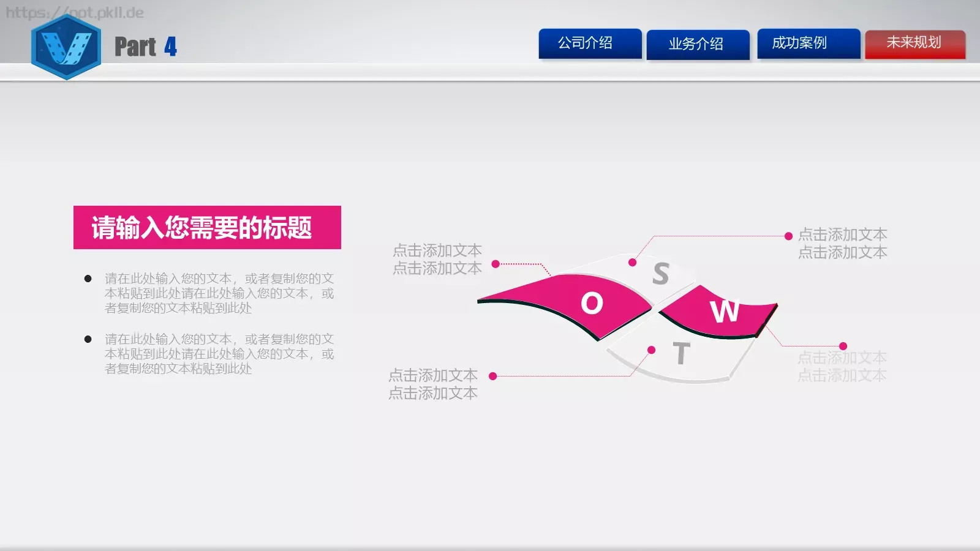Click the pink dot above lower-right label

click(x=843, y=346)
